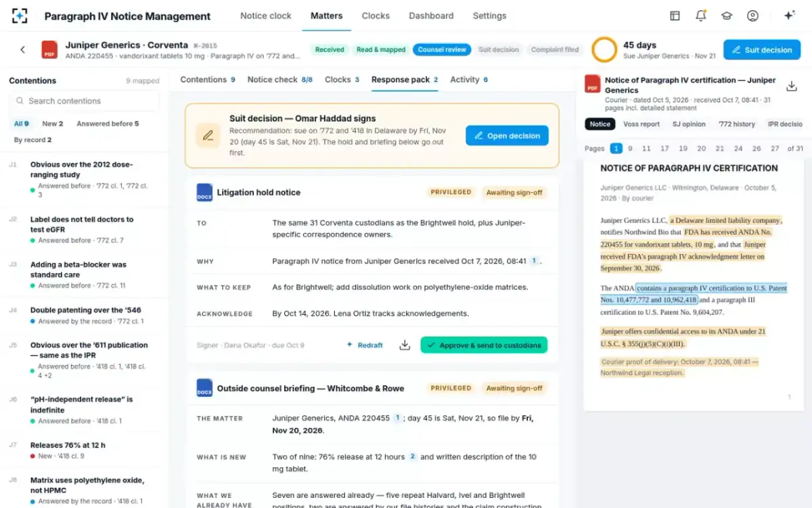This screenshot has width=812, height=508.
Task: Open Clocks in top navigation
Action: pyautogui.click(x=376, y=16)
